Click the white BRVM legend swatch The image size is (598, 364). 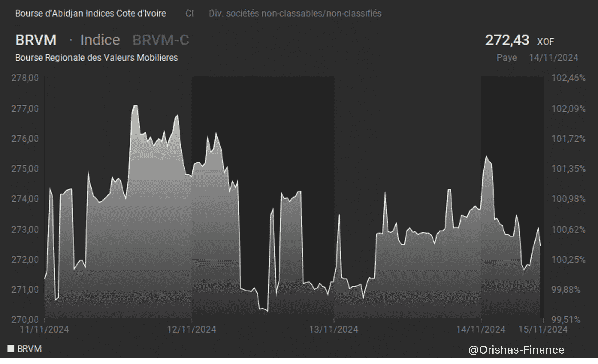click(x=11, y=349)
